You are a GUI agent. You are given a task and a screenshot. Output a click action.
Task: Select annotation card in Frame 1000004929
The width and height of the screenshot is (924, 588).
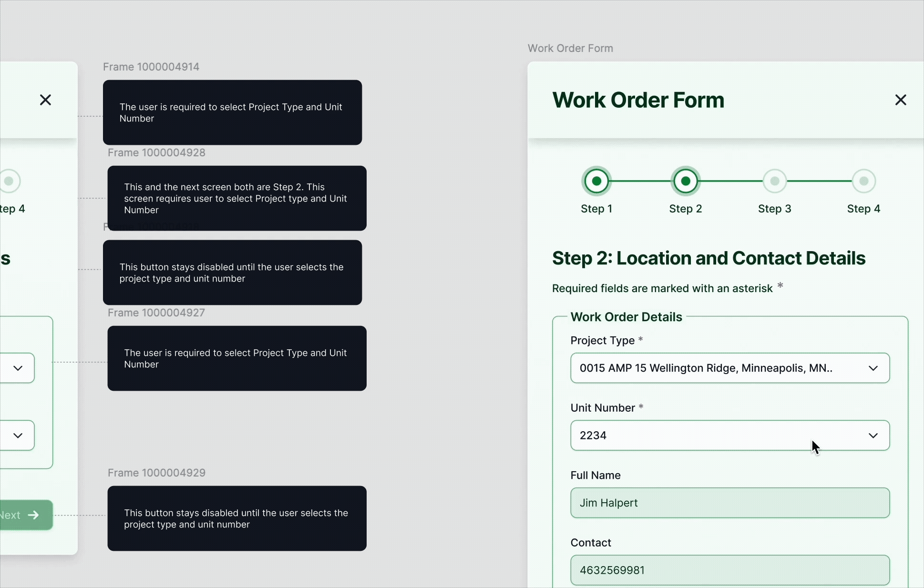(x=237, y=518)
